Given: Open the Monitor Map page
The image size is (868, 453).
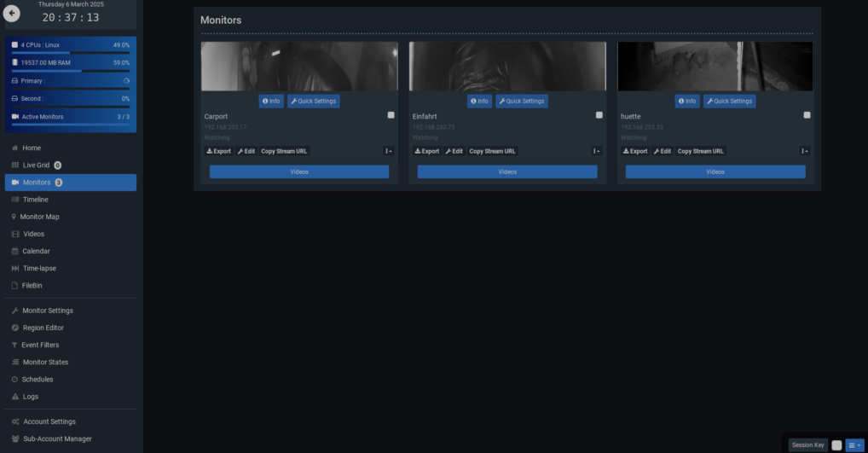Looking at the screenshot, I should coord(39,217).
